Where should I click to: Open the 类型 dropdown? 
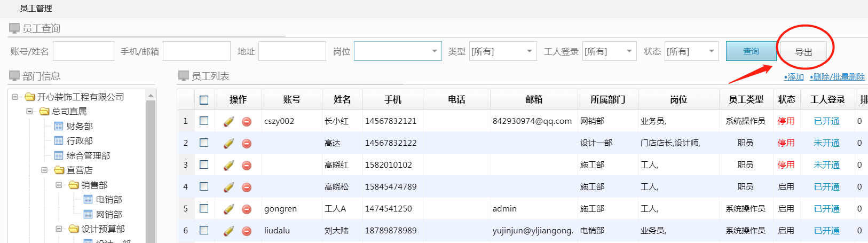click(503, 51)
